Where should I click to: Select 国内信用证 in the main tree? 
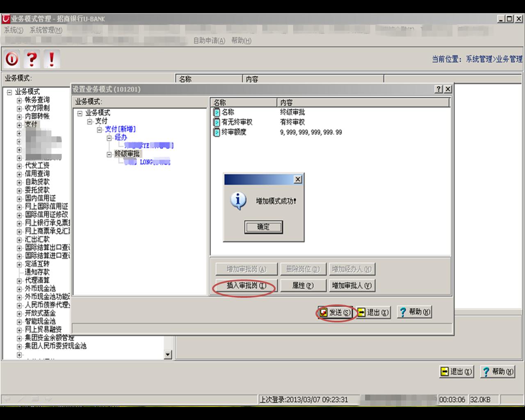tap(40, 198)
